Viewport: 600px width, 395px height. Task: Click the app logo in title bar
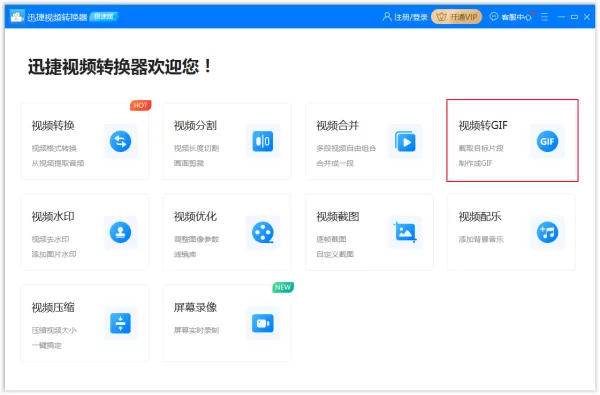(17, 16)
